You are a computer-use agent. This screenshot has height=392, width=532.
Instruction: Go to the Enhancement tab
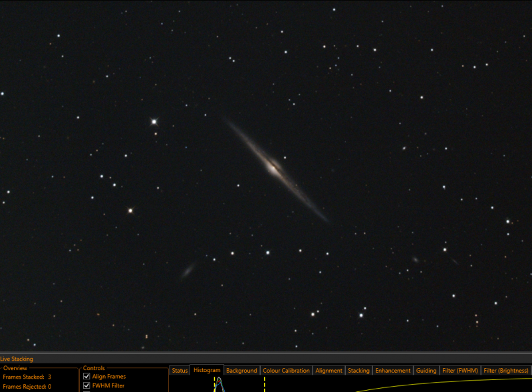(393, 371)
